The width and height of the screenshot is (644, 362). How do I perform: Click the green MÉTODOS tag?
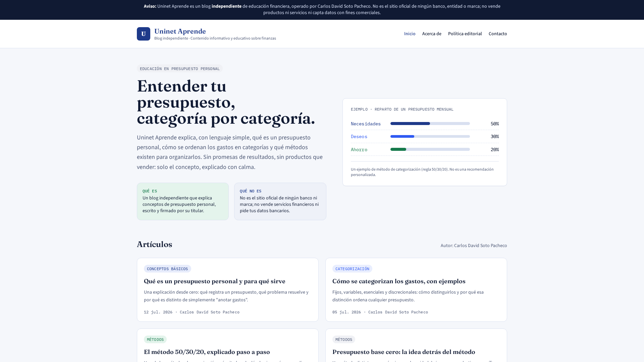(155, 340)
